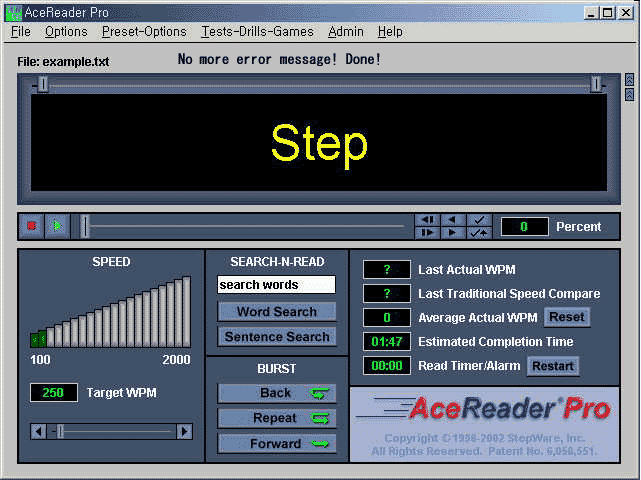Click the single left arrow step icon
Viewport: 641px width, 480px height.
[x=453, y=220]
